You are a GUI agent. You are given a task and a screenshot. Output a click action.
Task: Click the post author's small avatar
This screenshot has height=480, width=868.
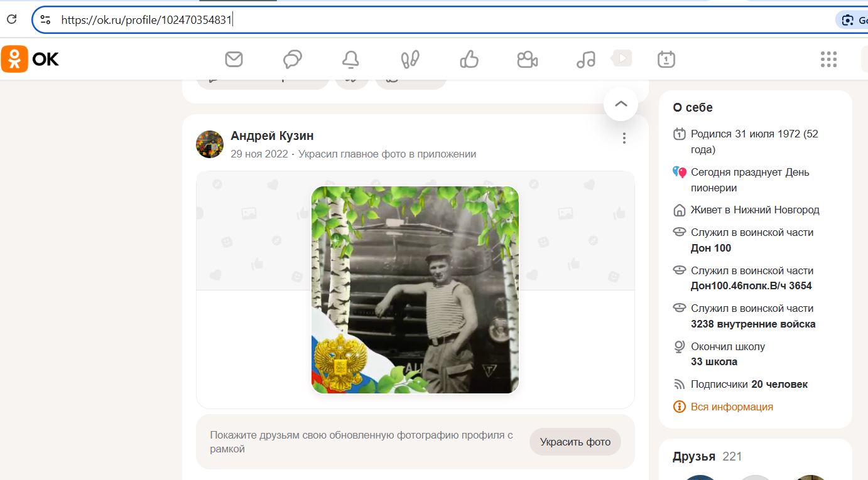(x=210, y=144)
